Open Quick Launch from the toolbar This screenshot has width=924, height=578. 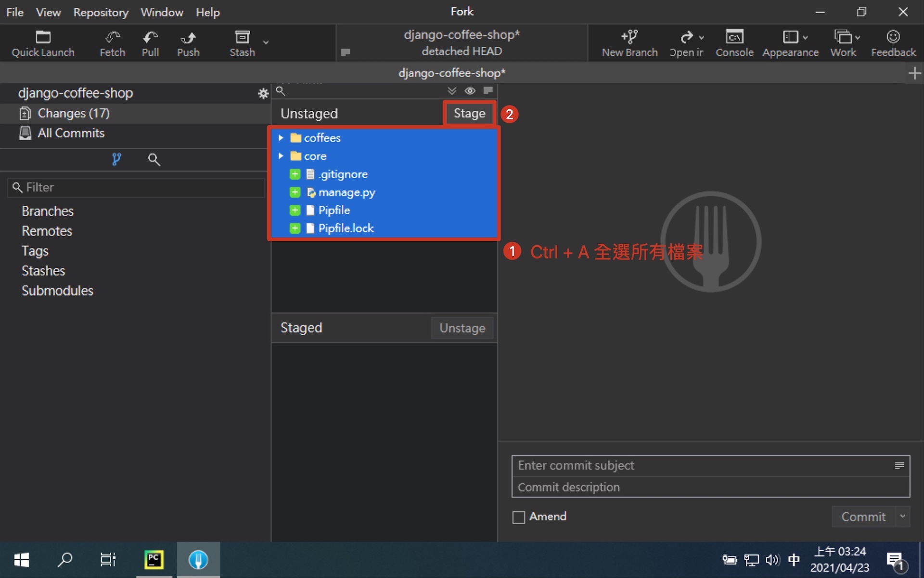43,43
